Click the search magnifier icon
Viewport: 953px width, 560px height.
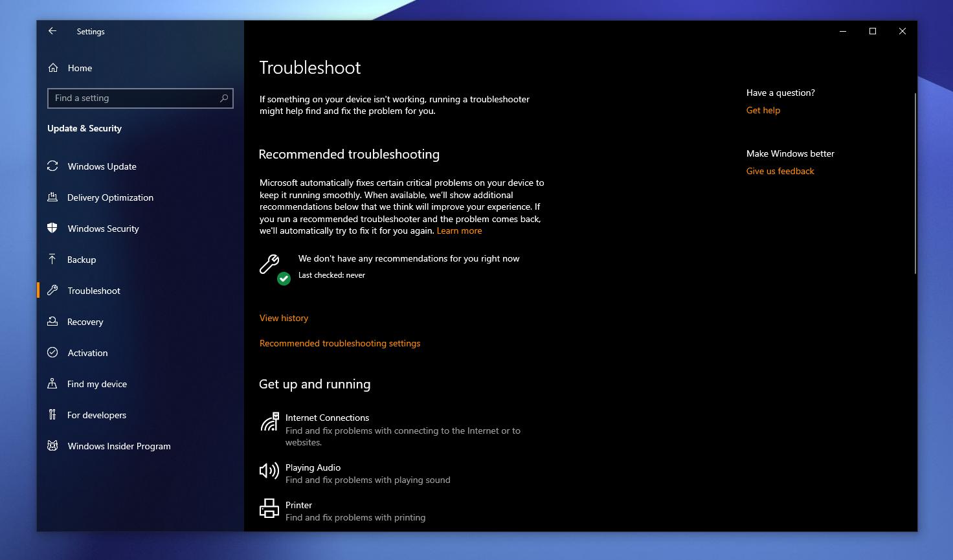point(224,98)
